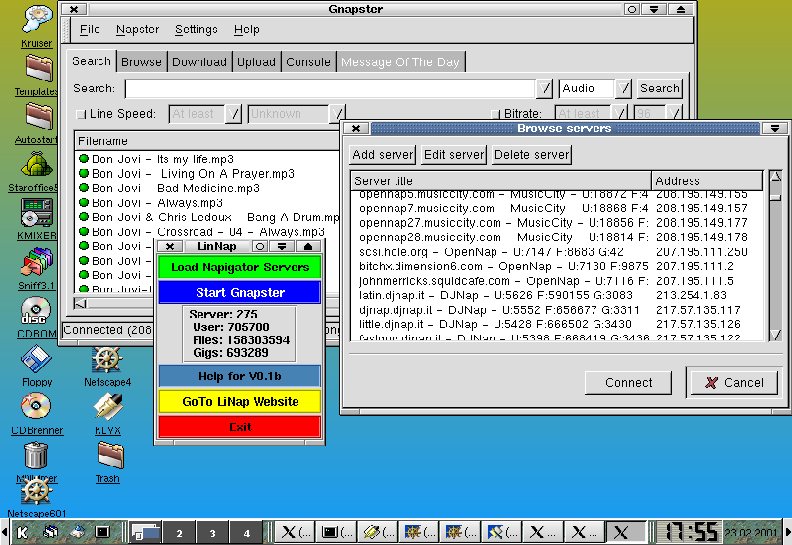Switch to virtual desktop 4
This screenshot has height=545, width=792.
tap(246, 532)
